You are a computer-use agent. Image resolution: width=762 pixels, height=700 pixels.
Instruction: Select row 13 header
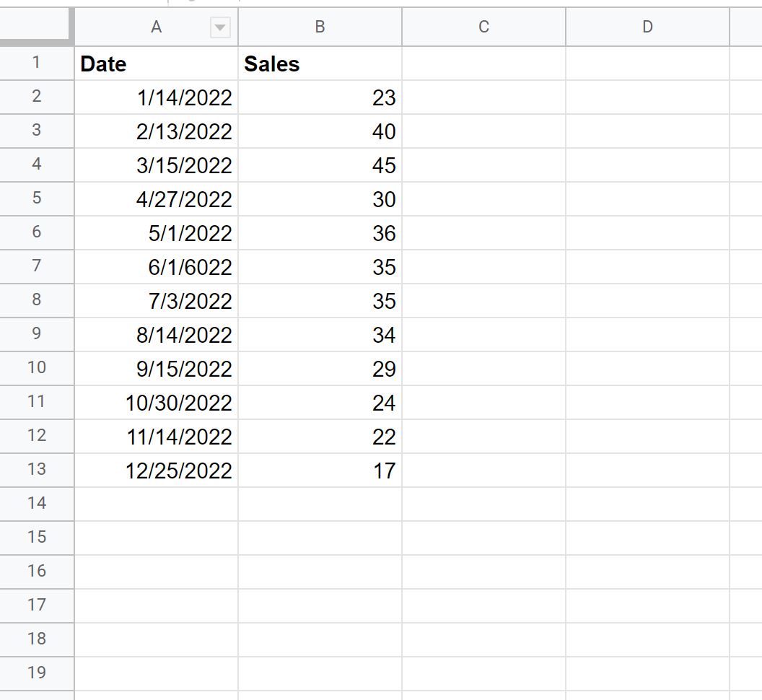coord(37,470)
